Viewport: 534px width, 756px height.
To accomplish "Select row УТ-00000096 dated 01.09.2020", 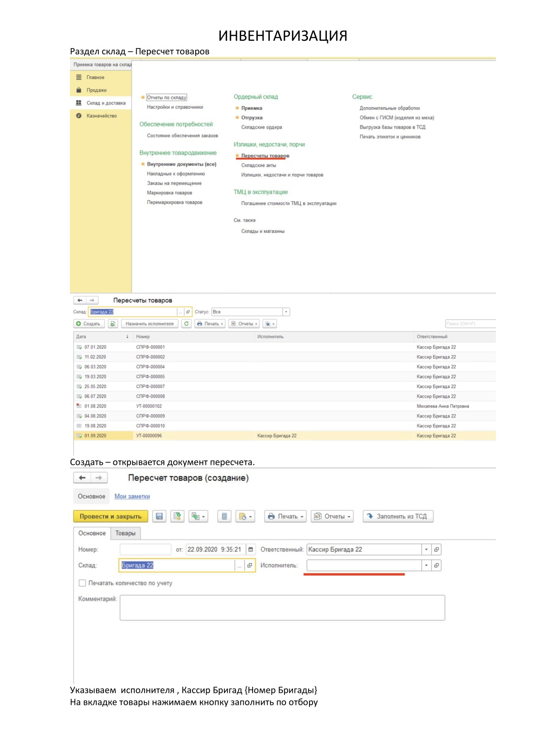I will tap(284, 436).
